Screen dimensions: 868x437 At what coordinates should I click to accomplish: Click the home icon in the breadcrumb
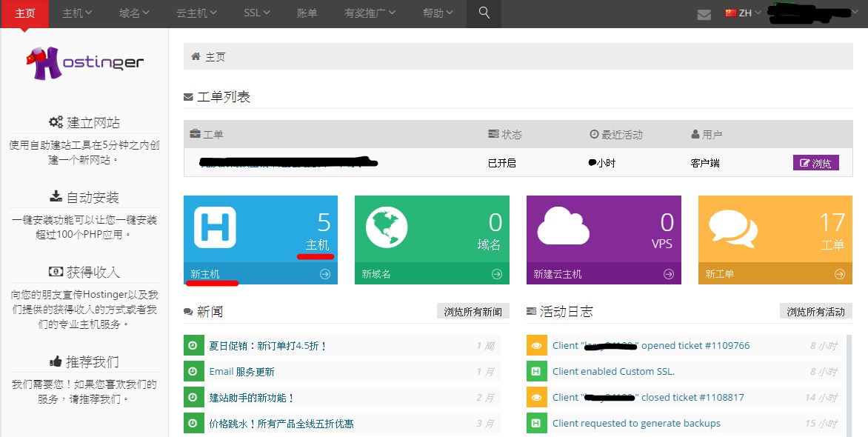(196, 56)
